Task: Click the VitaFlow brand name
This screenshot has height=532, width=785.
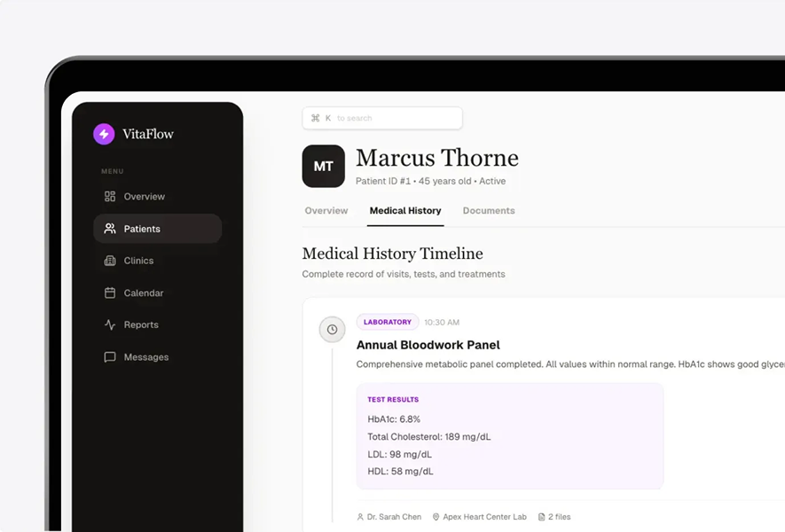Action: coord(148,134)
